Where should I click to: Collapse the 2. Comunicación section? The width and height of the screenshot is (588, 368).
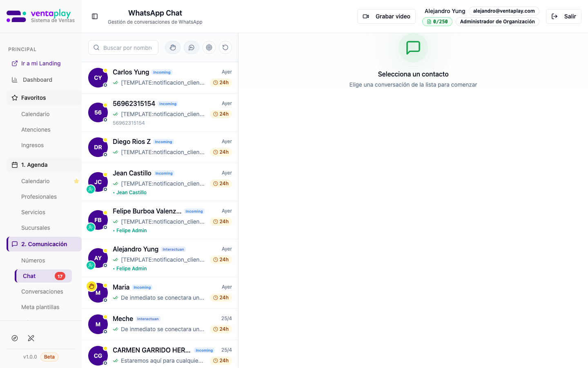pos(44,244)
